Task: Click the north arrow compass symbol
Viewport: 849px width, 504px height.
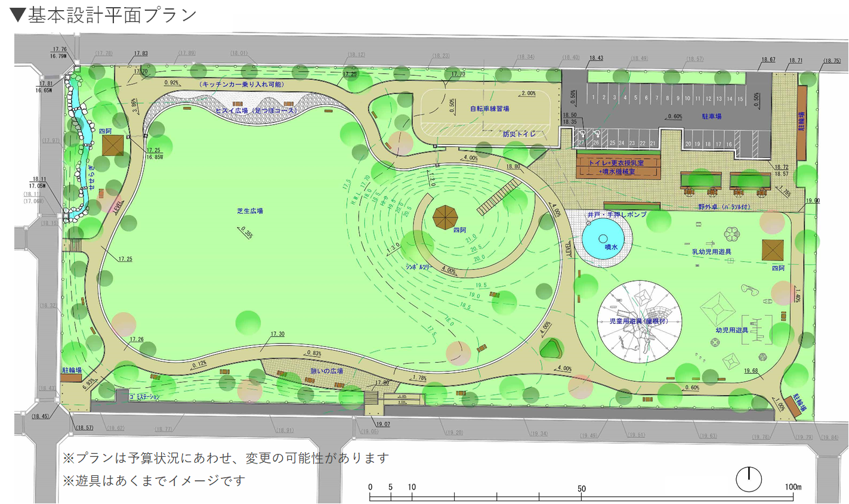Action: [x=750, y=478]
